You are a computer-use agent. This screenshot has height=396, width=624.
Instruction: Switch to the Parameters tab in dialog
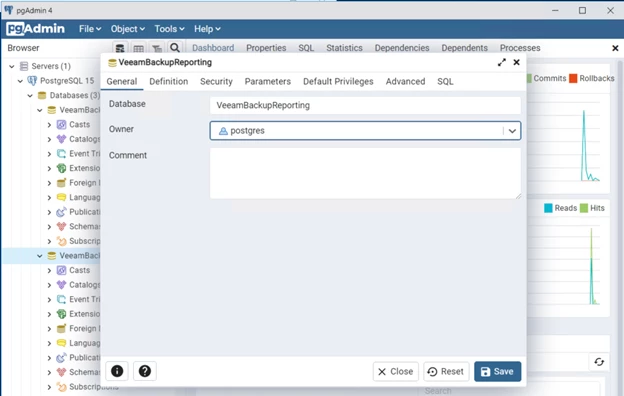(268, 82)
